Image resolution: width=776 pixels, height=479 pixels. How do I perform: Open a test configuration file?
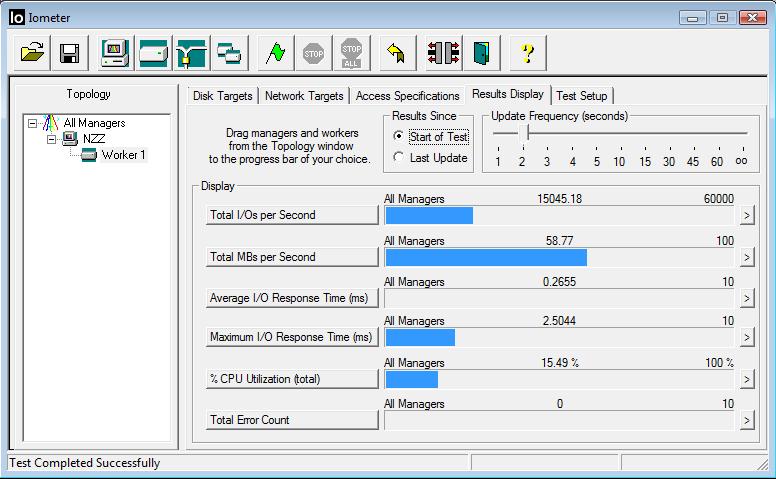(x=32, y=52)
